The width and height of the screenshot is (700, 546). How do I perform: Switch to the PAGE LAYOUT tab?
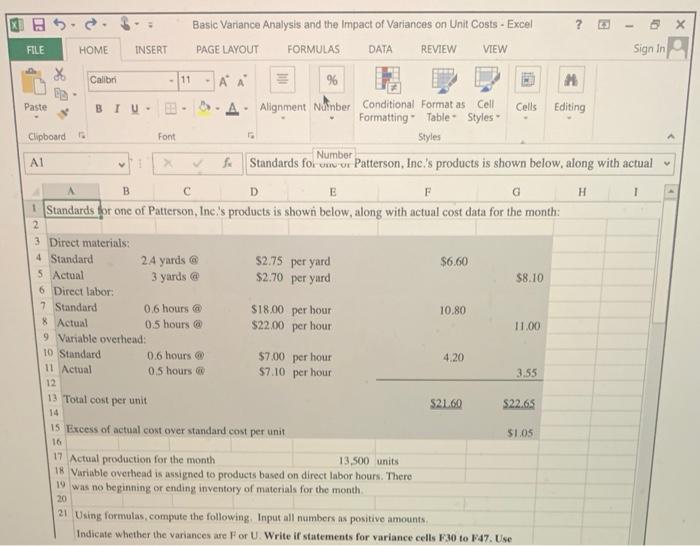[227, 50]
